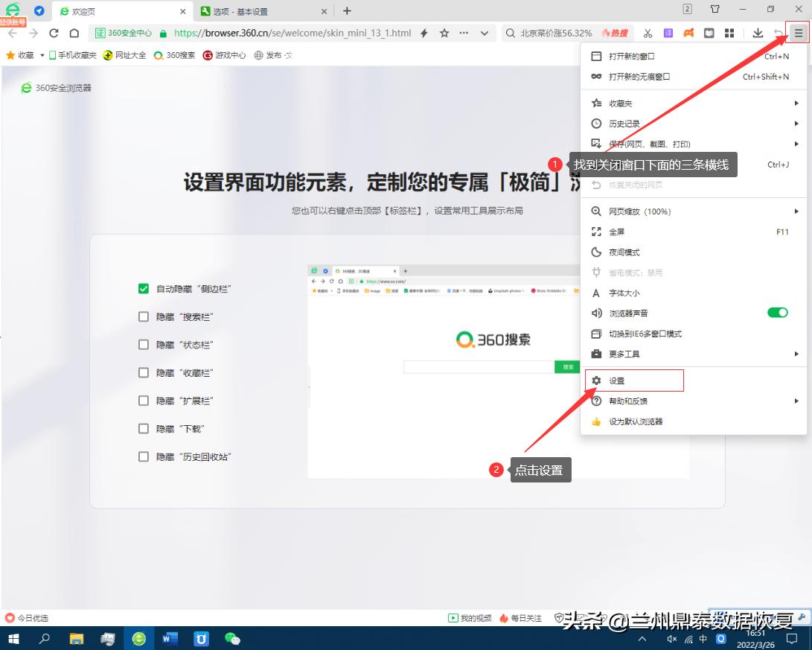Image resolution: width=812 pixels, height=650 pixels.
Task: Open the game center toolbar icon
Action: pyautogui.click(x=688, y=33)
